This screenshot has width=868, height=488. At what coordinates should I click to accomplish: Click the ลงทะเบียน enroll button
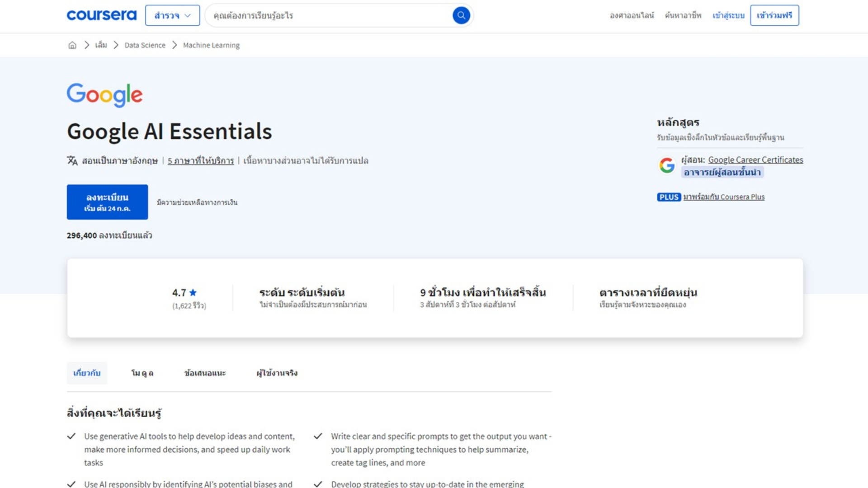pos(107,202)
